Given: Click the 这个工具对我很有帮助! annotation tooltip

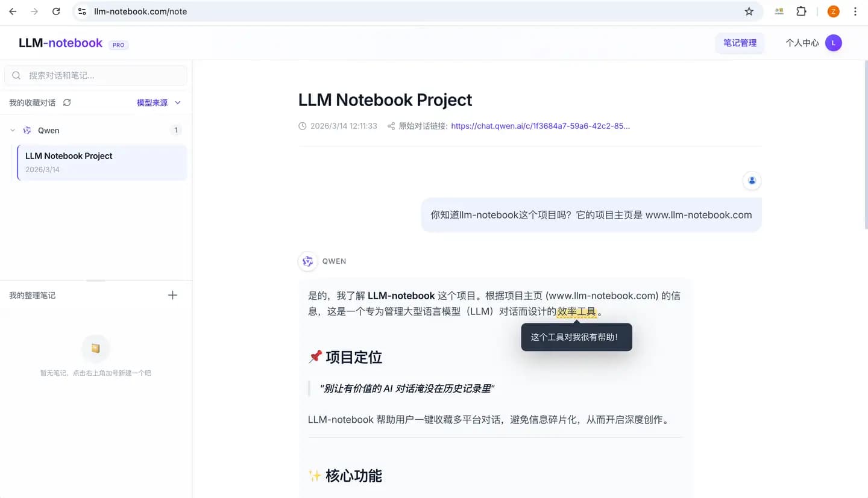Looking at the screenshot, I should [576, 337].
